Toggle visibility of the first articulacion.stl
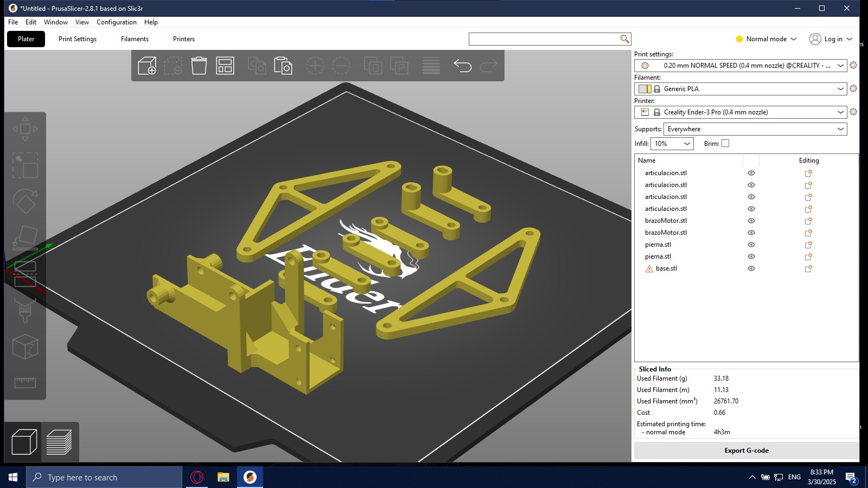Viewport: 868px width, 488px height. tap(751, 173)
